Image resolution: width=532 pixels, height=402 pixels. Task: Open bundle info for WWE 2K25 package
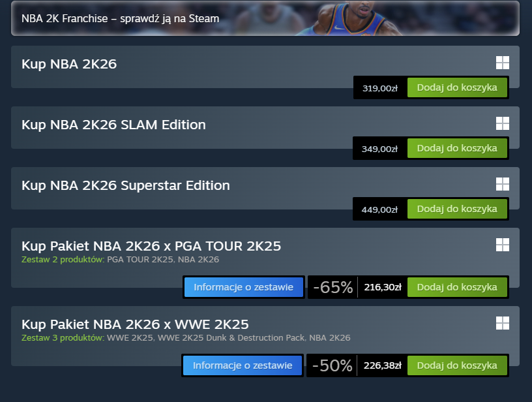(x=243, y=365)
